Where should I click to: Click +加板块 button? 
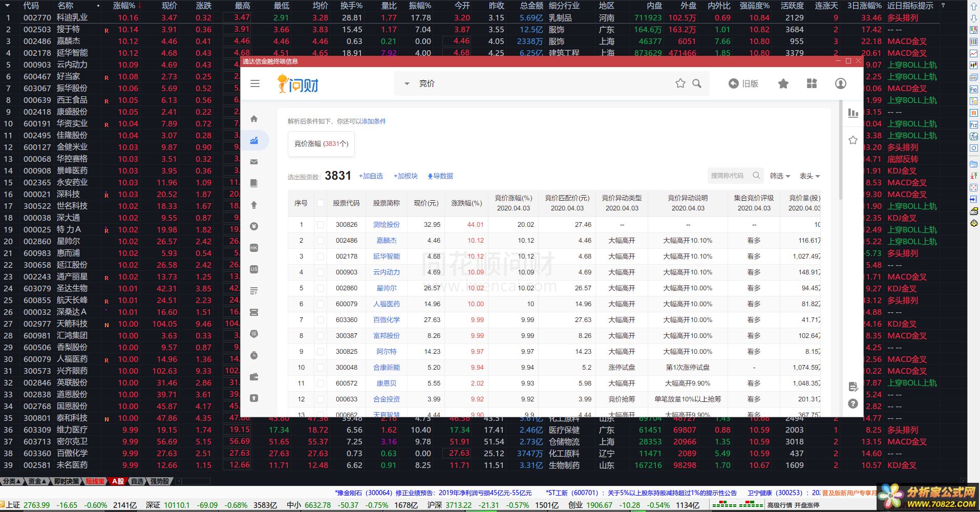406,176
